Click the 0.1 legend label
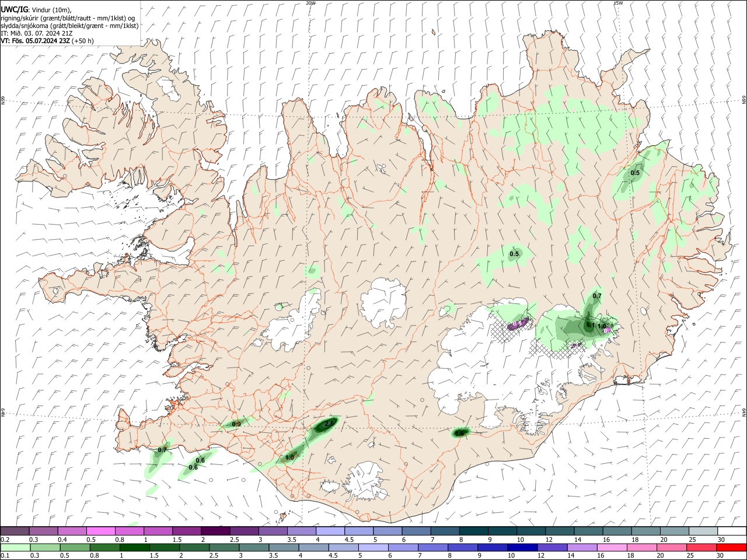This screenshot has width=747, height=560. click(5, 555)
